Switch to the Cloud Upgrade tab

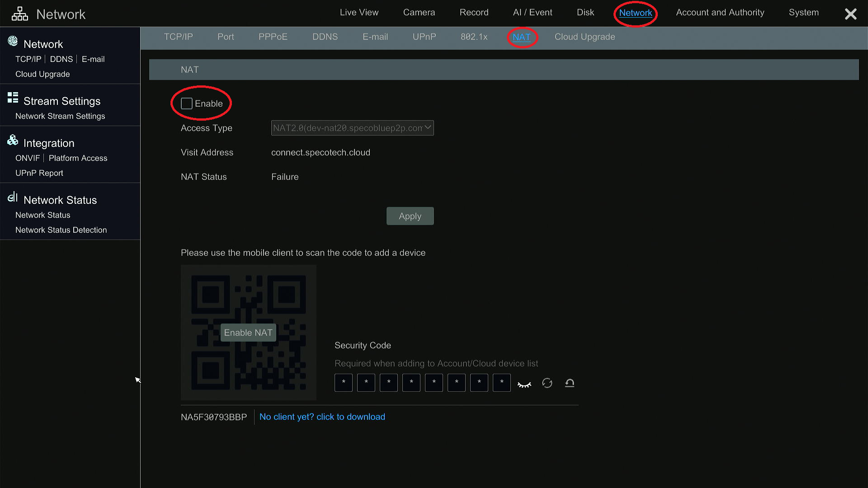(x=585, y=37)
